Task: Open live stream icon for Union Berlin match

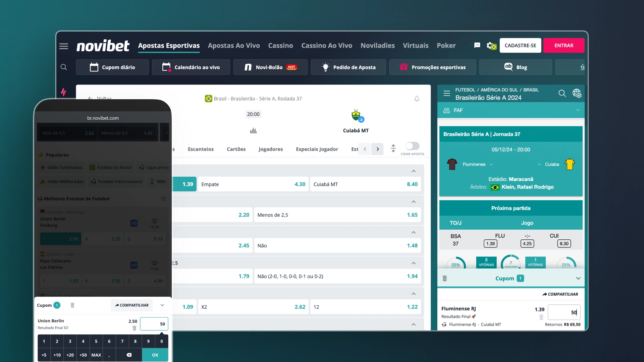Action: click(154, 221)
